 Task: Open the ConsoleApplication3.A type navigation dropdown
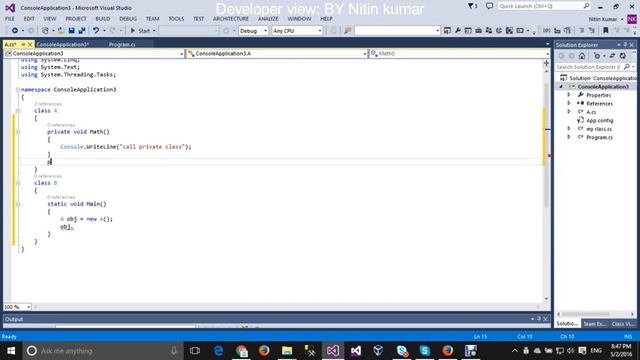277,53
